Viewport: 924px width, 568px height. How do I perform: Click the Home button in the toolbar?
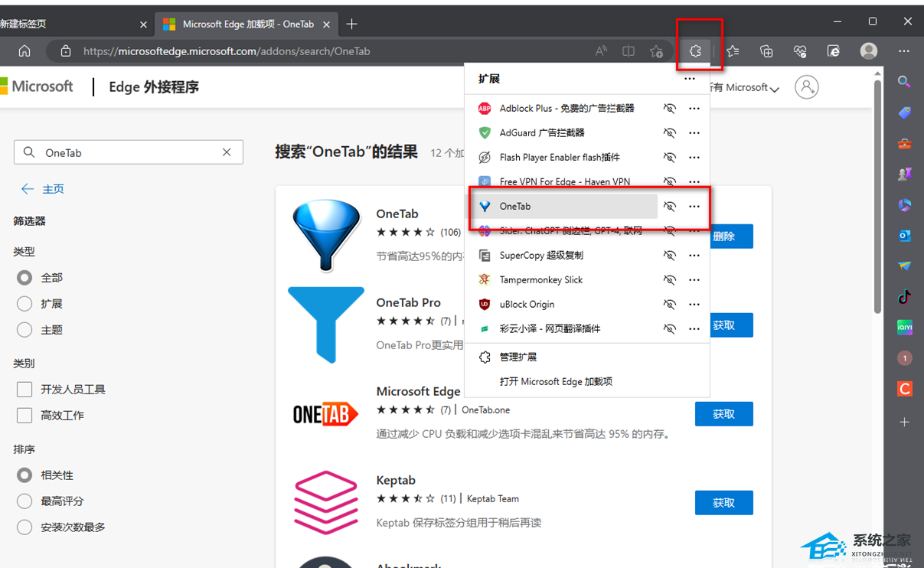point(24,51)
